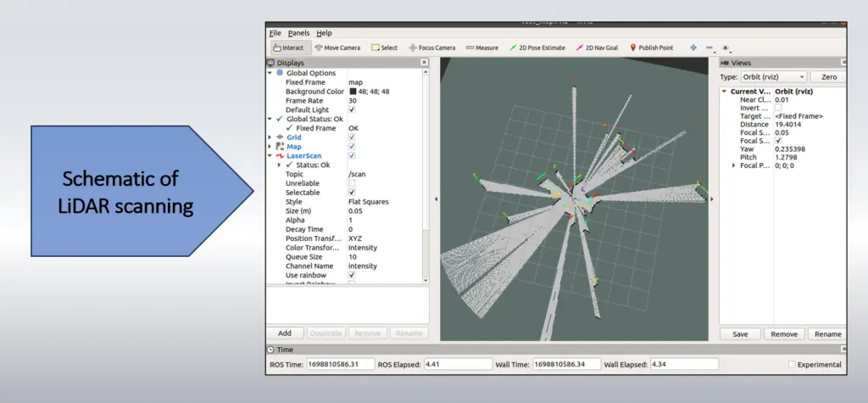This screenshot has width=868, height=403.
Task: Expand the Grid display tree item
Action: (x=270, y=137)
